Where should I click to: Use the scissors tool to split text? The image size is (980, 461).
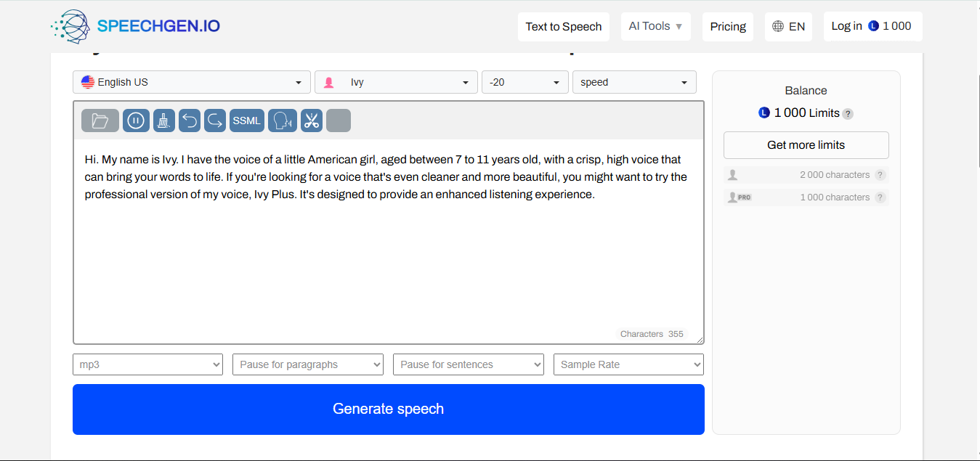pyautogui.click(x=311, y=121)
